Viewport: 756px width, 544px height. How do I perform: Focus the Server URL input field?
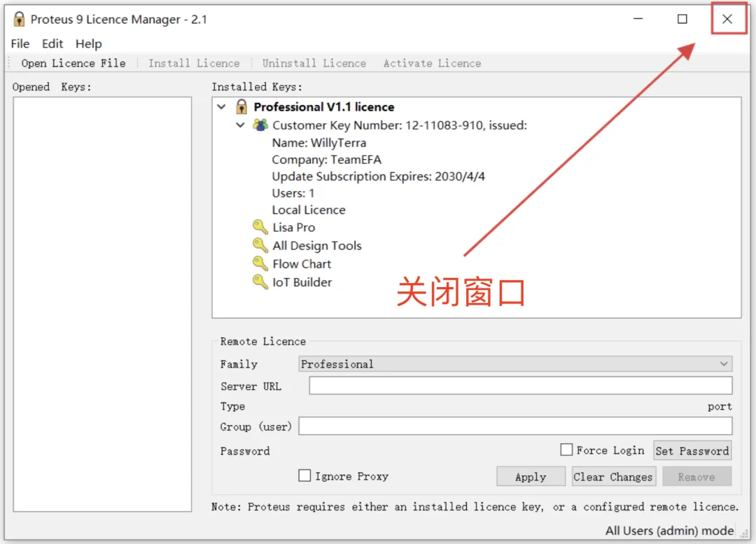coord(520,386)
